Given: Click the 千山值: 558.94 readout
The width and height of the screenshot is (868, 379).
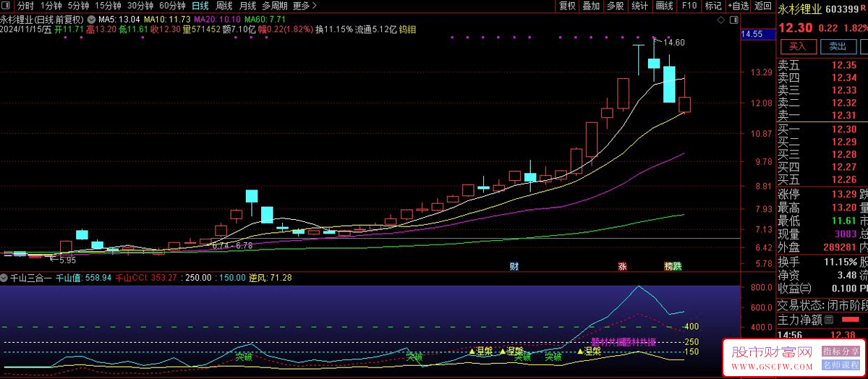Looking at the screenshot, I should pos(83,278).
